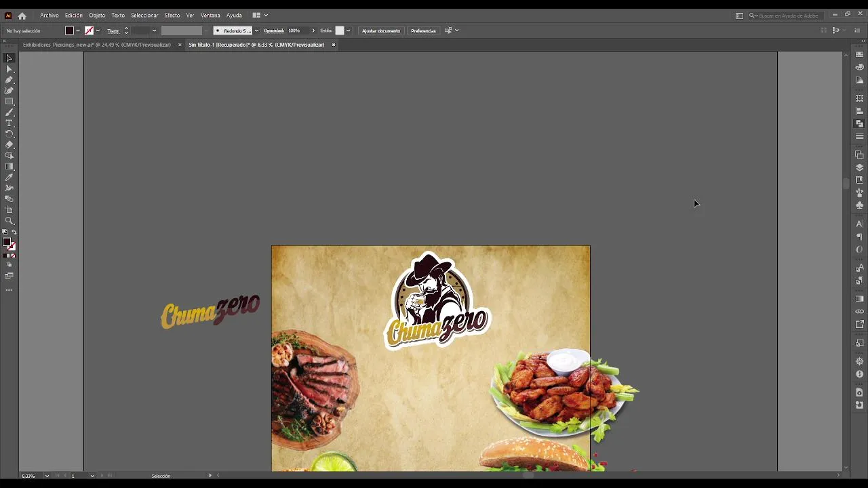
Task: Open the Info panel icon
Action: coord(860,374)
